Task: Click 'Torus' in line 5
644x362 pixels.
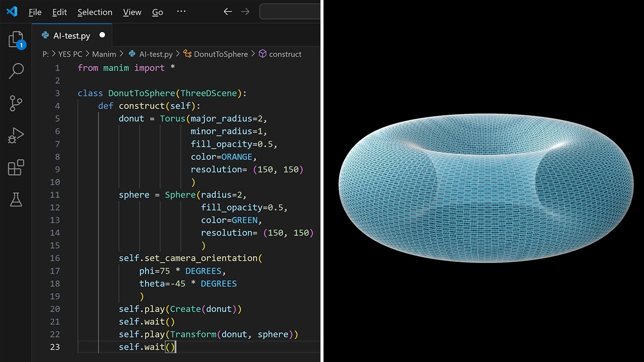Action: coord(173,119)
